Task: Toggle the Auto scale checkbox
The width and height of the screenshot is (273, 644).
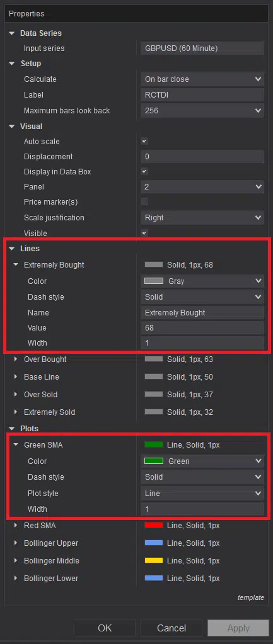Action: (144, 141)
